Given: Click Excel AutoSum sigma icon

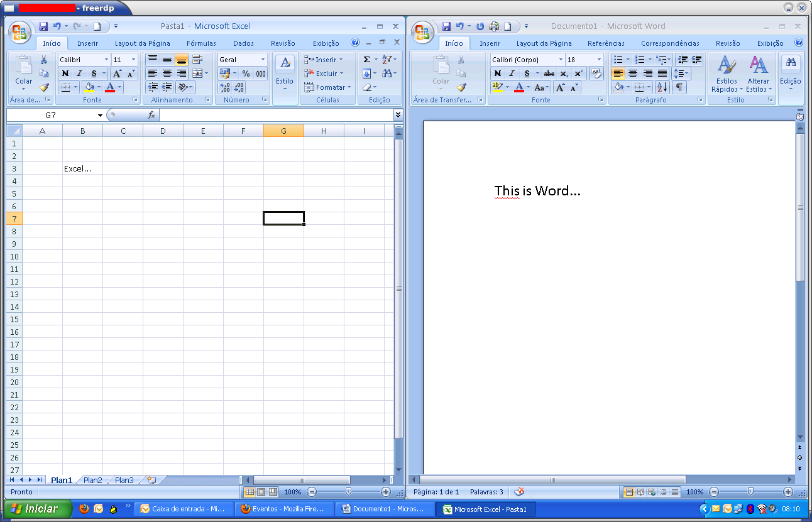Looking at the screenshot, I should tap(366, 60).
